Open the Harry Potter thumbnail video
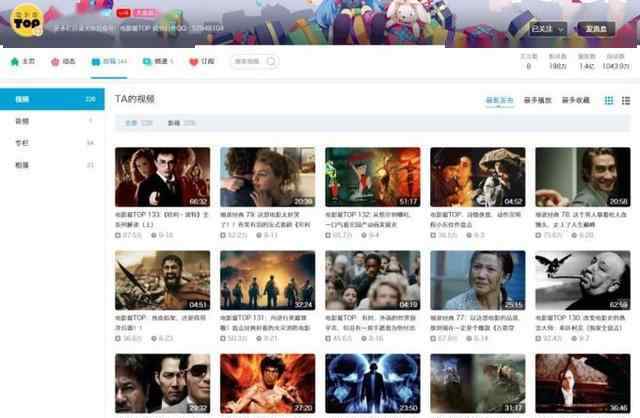Viewport: 640px width, 418px height. pyautogui.click(x=162, y=177)
